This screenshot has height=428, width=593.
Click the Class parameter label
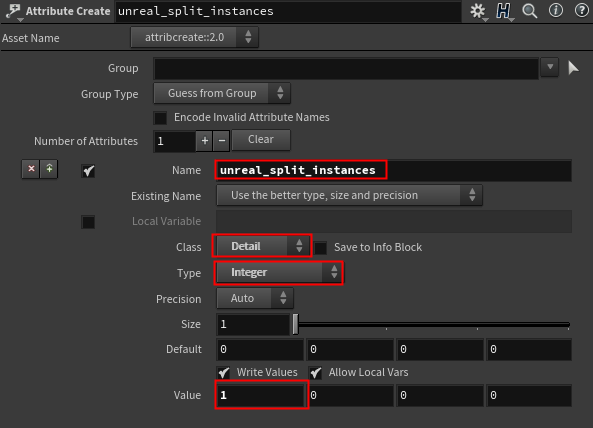[188, 247]
